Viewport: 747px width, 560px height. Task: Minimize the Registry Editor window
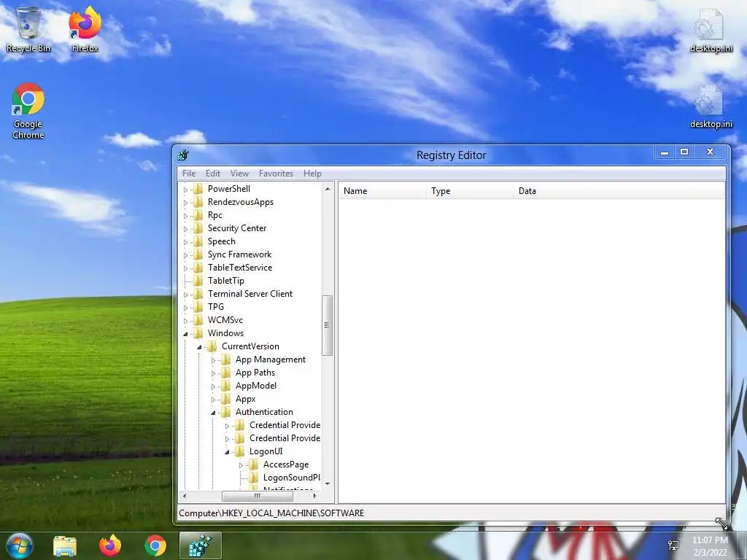pyautogui.click(x=665, y=152)
